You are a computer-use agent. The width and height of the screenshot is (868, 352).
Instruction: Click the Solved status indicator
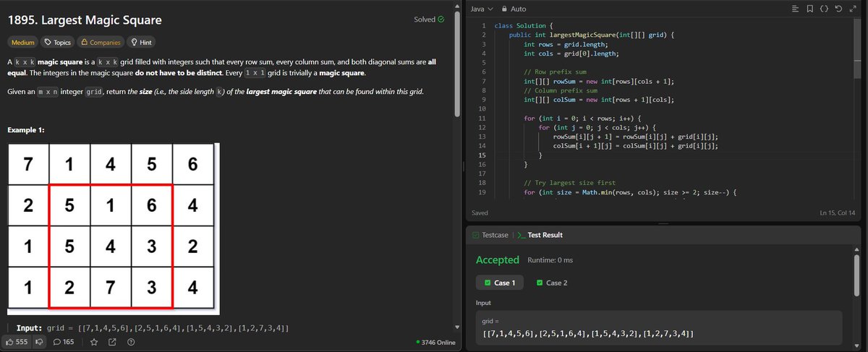pos(429,20)
